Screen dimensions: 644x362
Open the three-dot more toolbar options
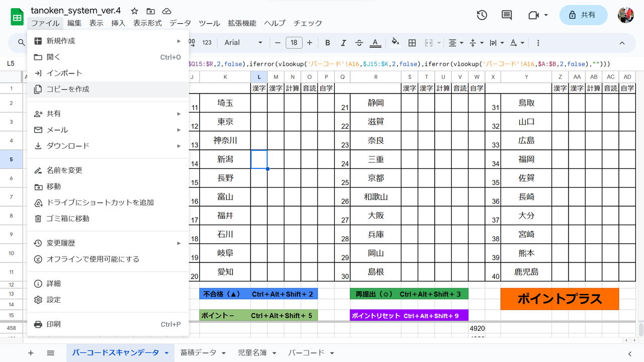(x=538, y=43)
